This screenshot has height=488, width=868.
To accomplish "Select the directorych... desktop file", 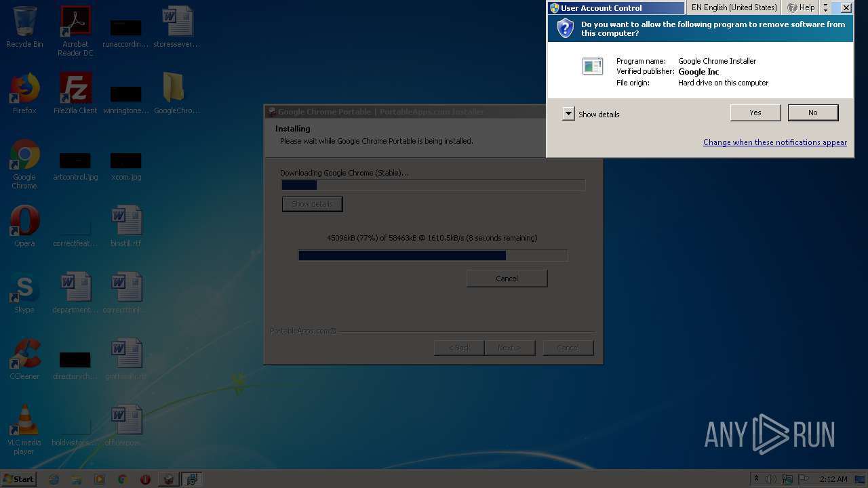I will pyautogui.click(x=75, y=363).
